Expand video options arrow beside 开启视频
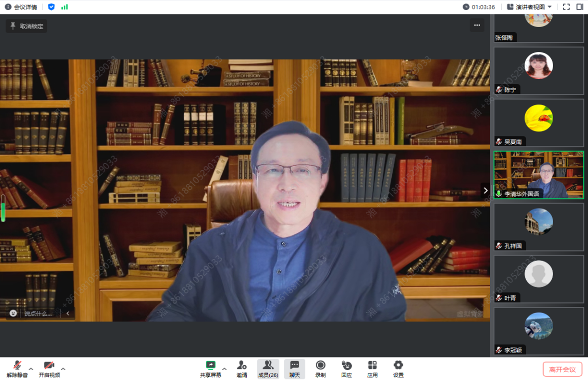This screenshot has height=381, width=588. tap(63, 369)
